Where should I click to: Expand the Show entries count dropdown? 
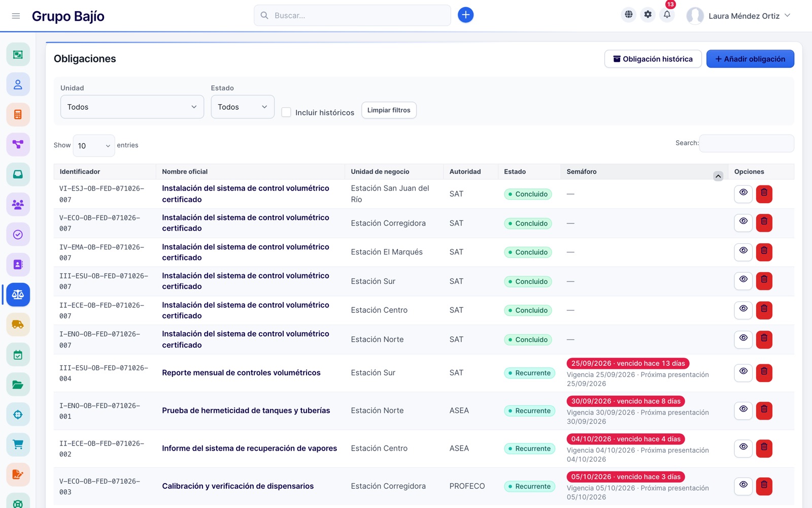tap(94, 146)
